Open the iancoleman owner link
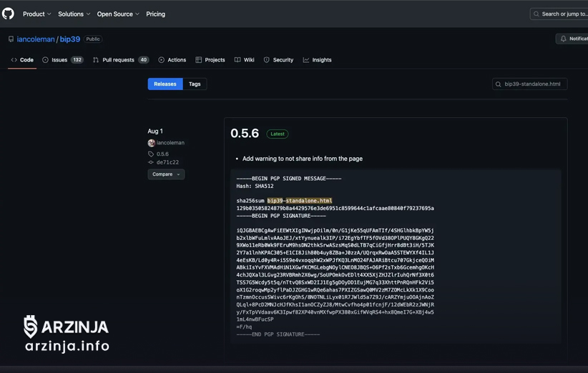588x373 pixels. tap(36, 39)
